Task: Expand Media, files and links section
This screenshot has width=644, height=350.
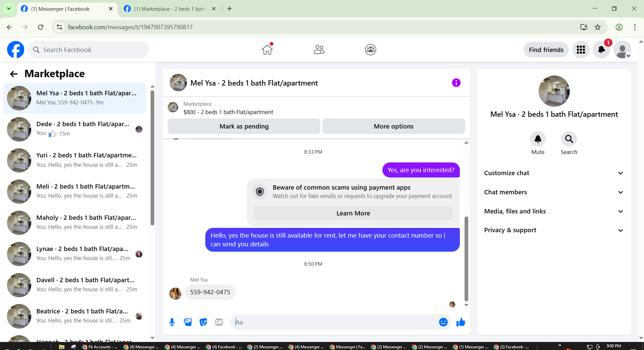Action: coord(554,211)
